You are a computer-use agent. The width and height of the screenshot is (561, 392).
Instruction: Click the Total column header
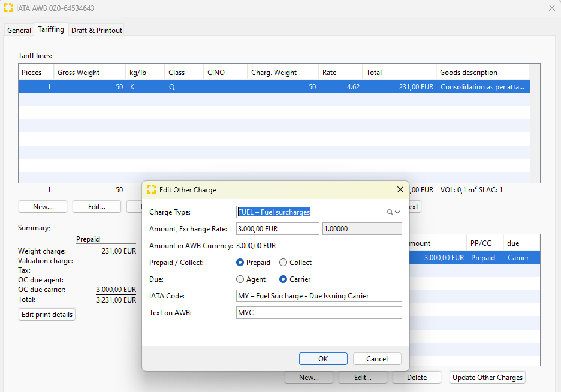point(399,73)
